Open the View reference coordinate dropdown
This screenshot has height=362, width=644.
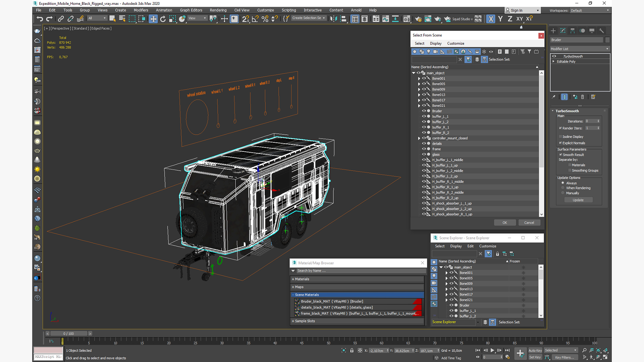tap(197, 18)
